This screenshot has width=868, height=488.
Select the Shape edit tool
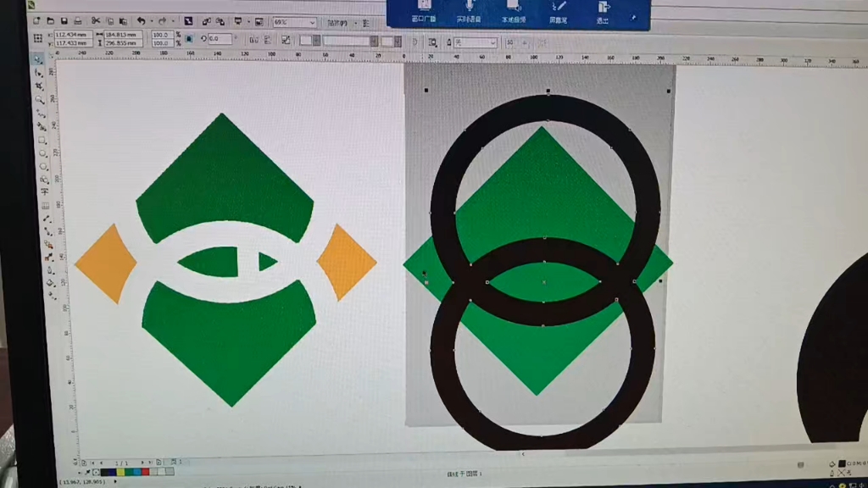click(39, 73)
